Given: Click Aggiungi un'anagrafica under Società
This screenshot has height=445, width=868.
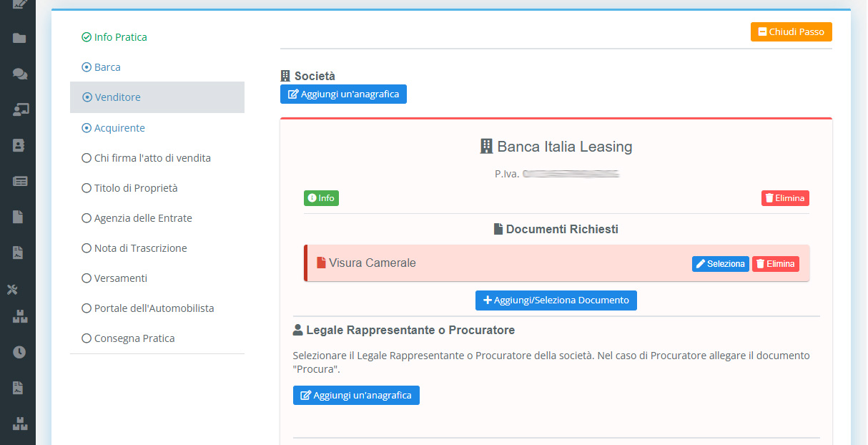Looking at the screenshot, I should pos(343,94).
